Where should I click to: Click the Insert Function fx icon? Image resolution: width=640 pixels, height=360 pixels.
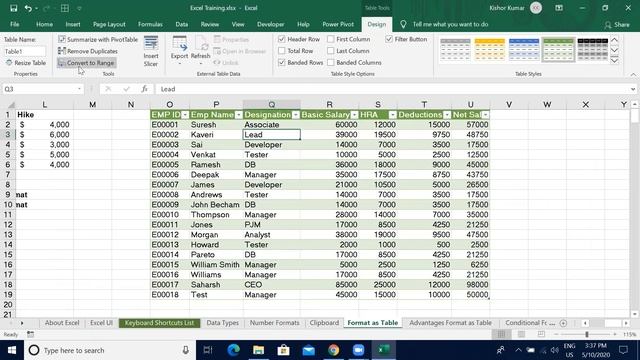(x=144, y=89)
